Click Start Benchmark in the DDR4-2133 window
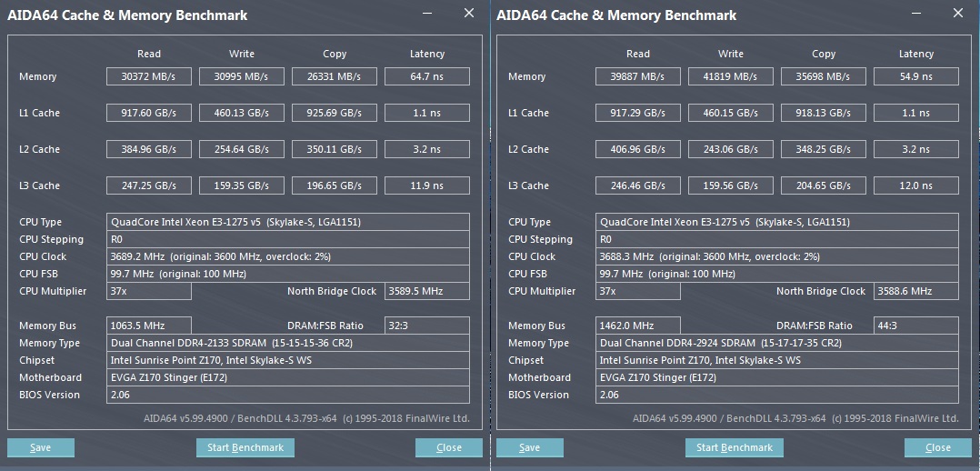The image size is (980, 471). coord(245,447)
